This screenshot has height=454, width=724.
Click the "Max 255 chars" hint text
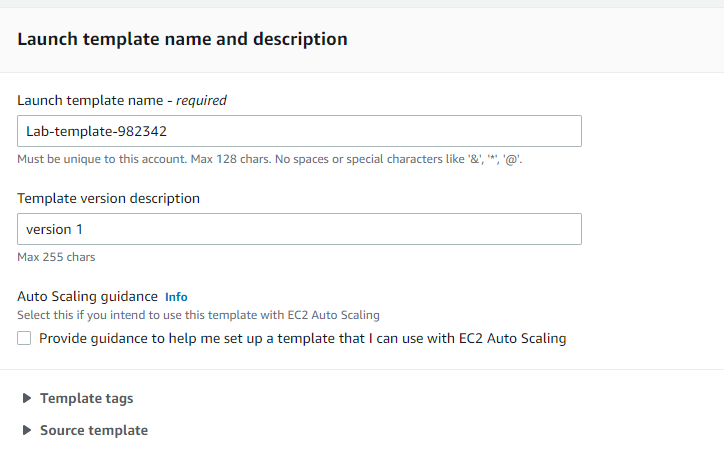(56, 257)
